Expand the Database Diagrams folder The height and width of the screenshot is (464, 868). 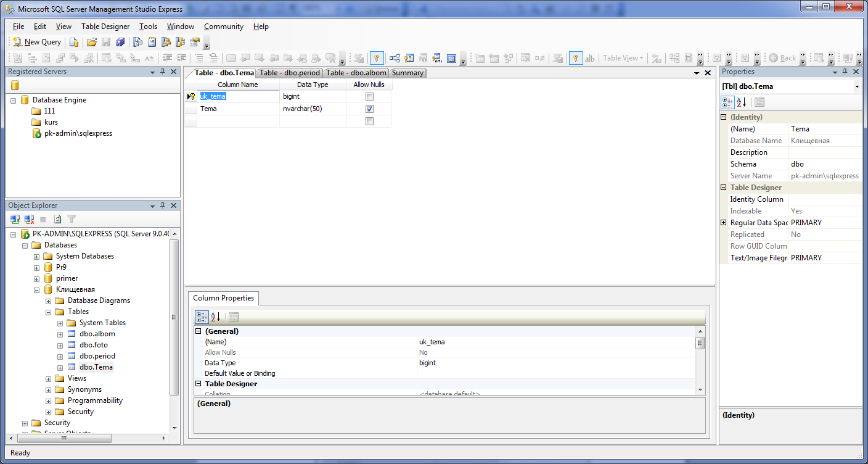coord(48,300)
